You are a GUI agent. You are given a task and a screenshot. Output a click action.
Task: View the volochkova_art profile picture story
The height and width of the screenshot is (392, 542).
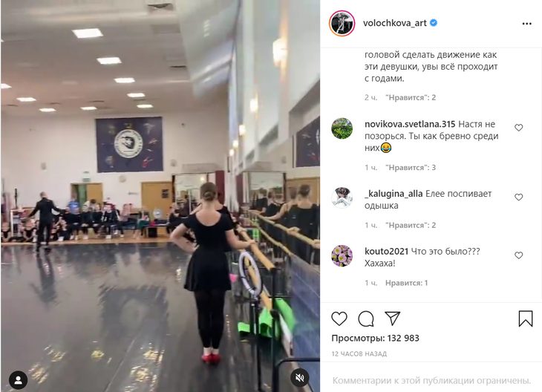[x=342, y=24]
